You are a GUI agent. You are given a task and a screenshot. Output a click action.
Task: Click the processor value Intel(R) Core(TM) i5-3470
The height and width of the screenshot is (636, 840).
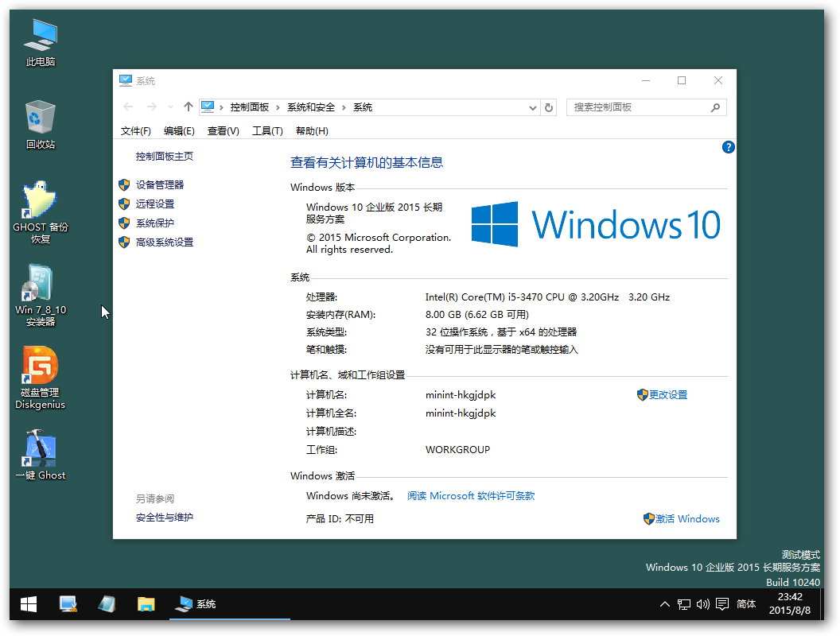(x=547, y=297)
